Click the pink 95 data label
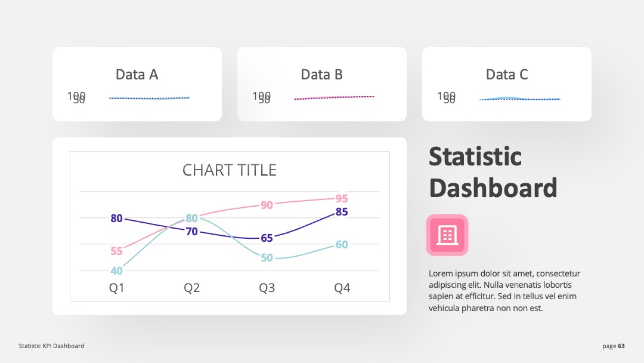 (342, 199)
